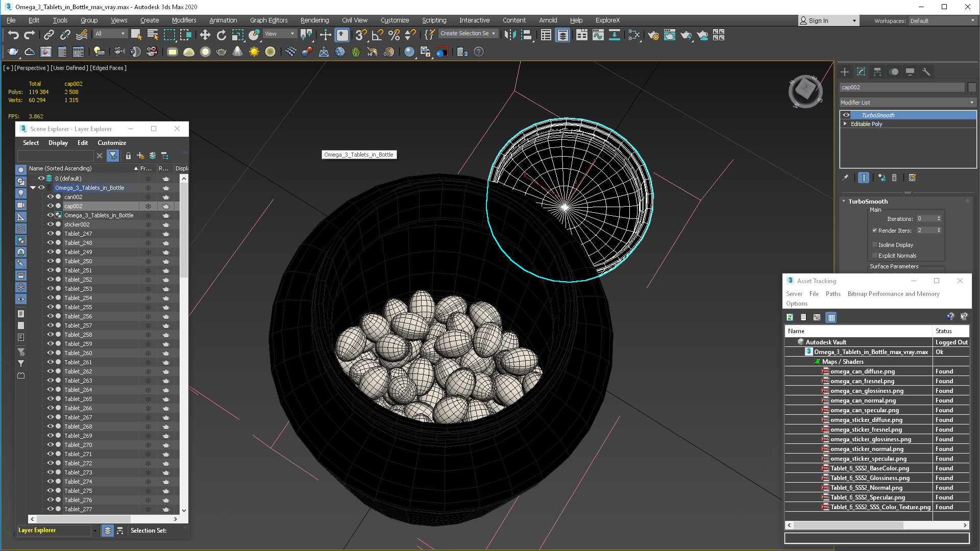The image size is (980, 551).
Task: Adjust TurboSmooth Iterations stepper value
Action: pos(940,219)
